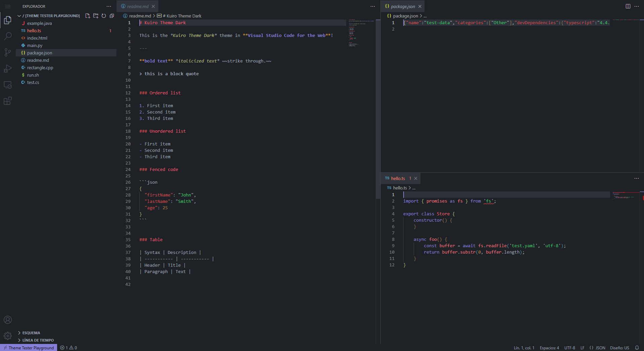
Task: Click line number 12 in readme.md gutter
Action: coord(128,93)
